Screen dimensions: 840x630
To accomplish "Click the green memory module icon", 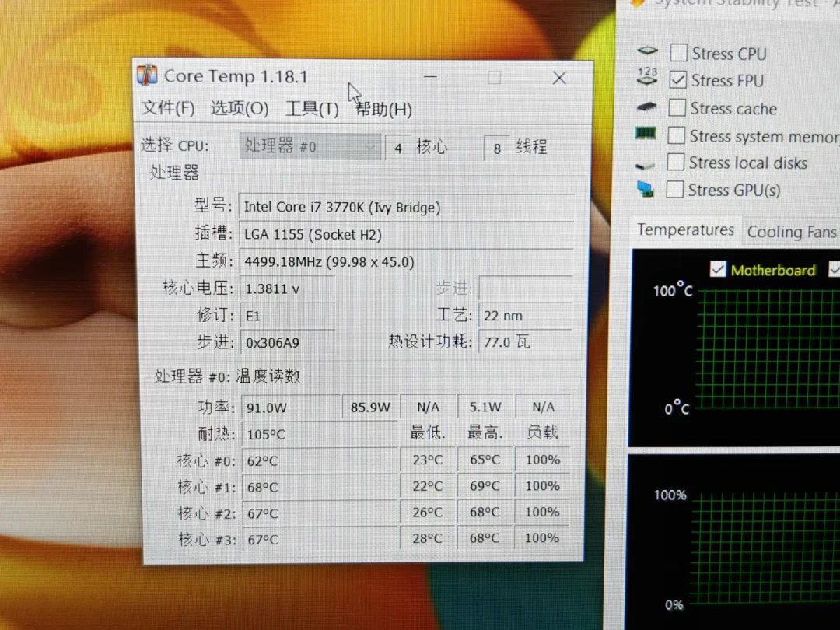I will tap(646, 133).
